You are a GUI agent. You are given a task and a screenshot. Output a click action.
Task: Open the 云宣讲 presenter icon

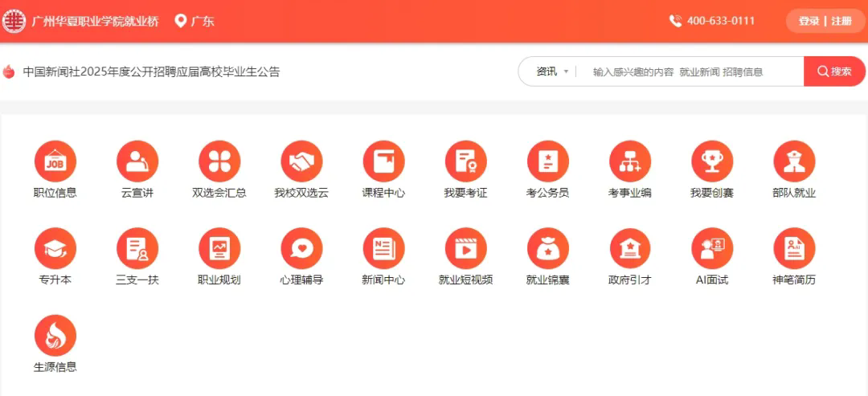(x=137, y=161)
